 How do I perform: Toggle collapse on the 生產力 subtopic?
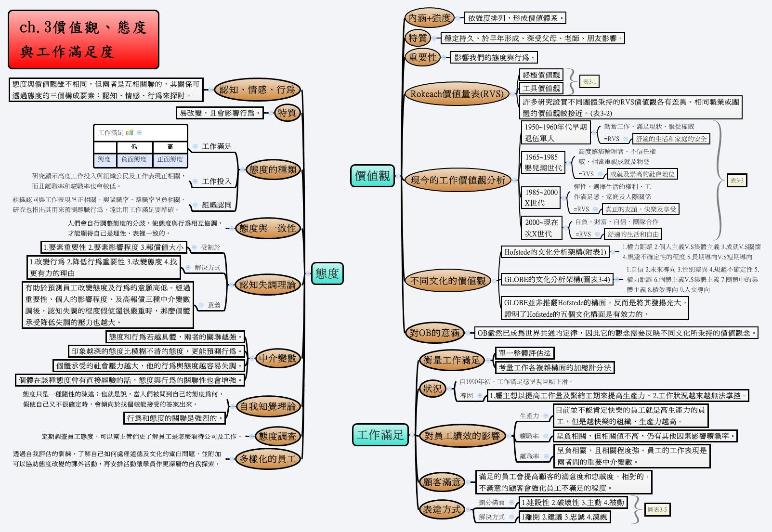coord(546,415)
